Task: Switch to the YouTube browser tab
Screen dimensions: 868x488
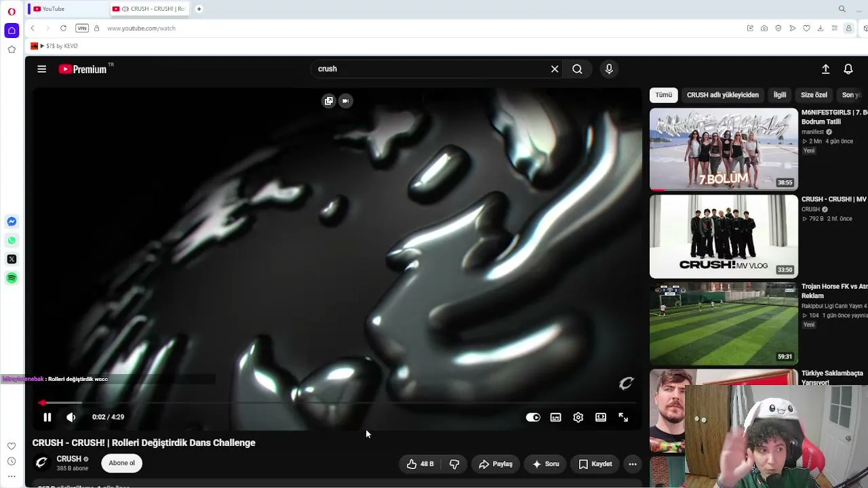Action: [x=68, y=9]
